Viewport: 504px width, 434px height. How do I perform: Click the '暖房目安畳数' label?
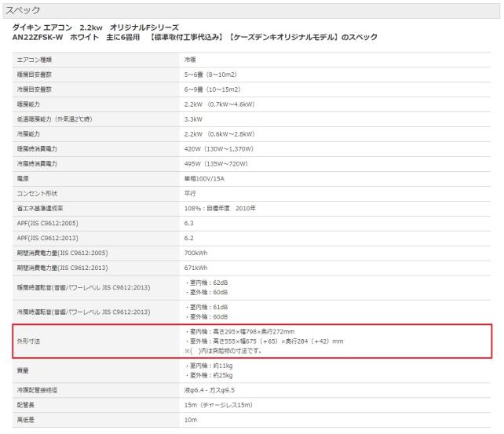(x=34, y=75)
